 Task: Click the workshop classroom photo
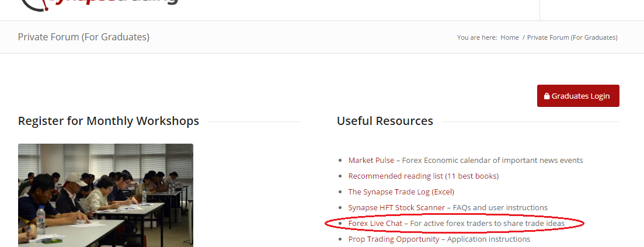pyautogui.click(x=106, y=195)
